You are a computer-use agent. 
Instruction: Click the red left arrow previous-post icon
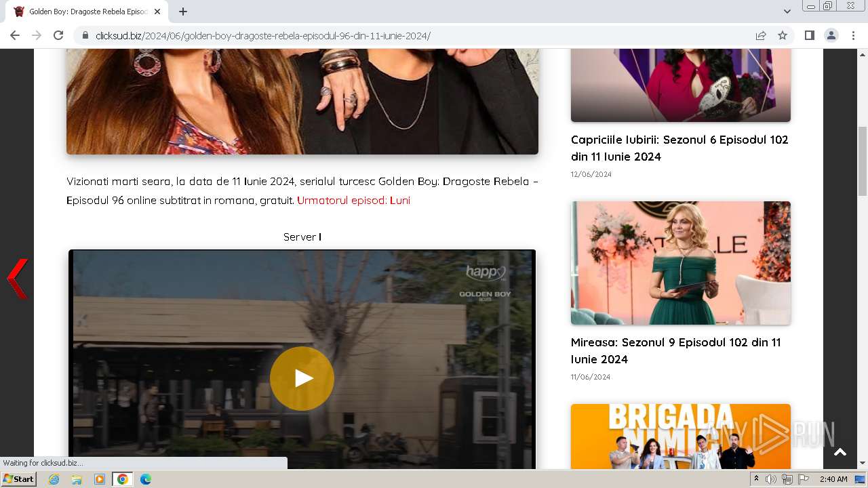18,279
